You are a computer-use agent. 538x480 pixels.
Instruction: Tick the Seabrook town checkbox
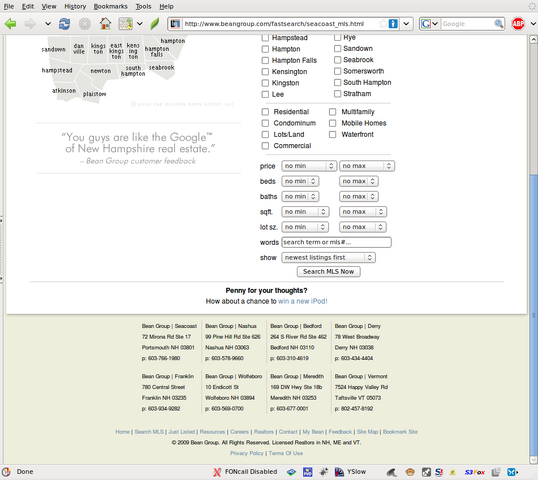click(337, 60)
